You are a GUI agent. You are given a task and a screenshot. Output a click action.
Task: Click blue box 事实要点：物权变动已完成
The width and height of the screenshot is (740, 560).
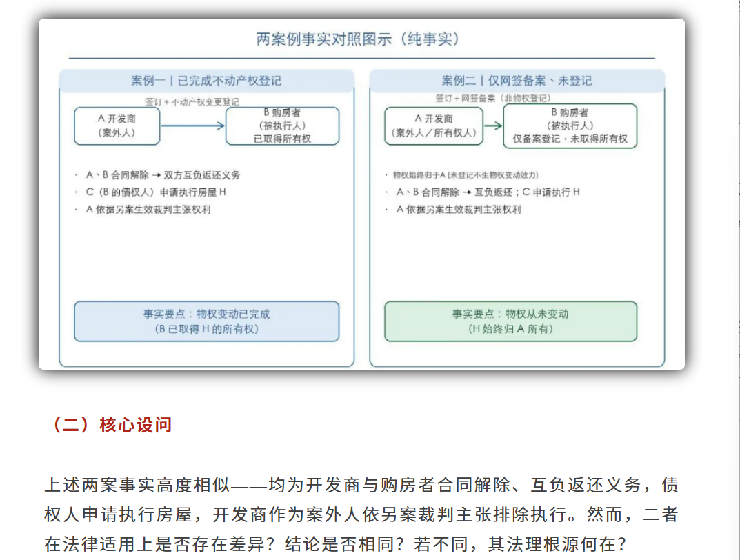pyautogui.click(x=207, y=321)
